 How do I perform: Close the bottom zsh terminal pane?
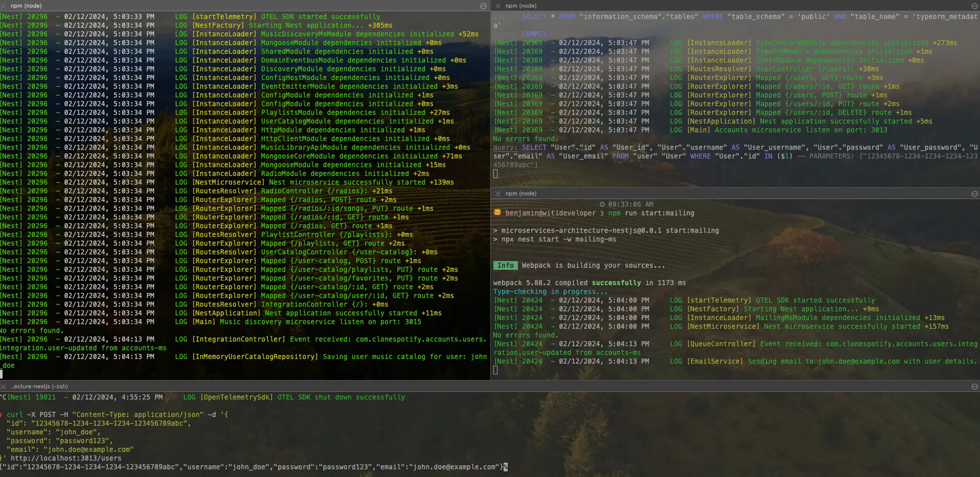click(4, 386)
